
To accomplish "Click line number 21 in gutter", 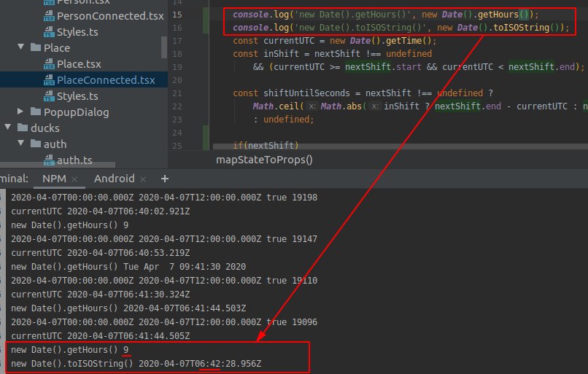I will pos(177,93).
